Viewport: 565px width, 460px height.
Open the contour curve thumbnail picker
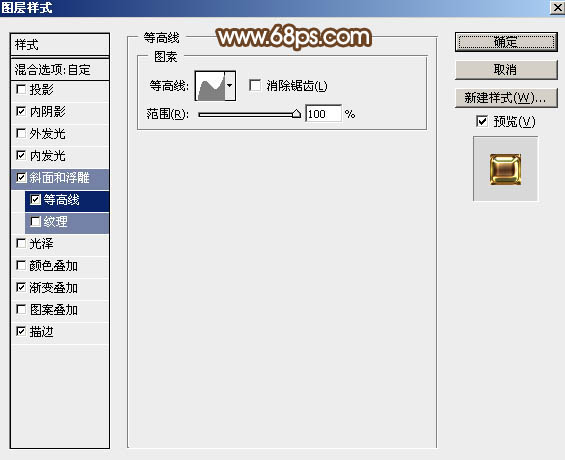click(x=210, y=86)
